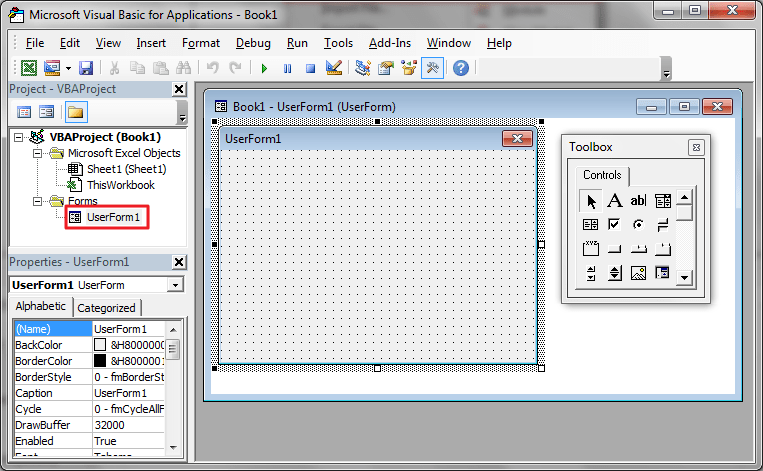Click the View Microsoft Excel icon
Image resolution: width=763 pixels, height=471 pixels.
tap(29, 68)
